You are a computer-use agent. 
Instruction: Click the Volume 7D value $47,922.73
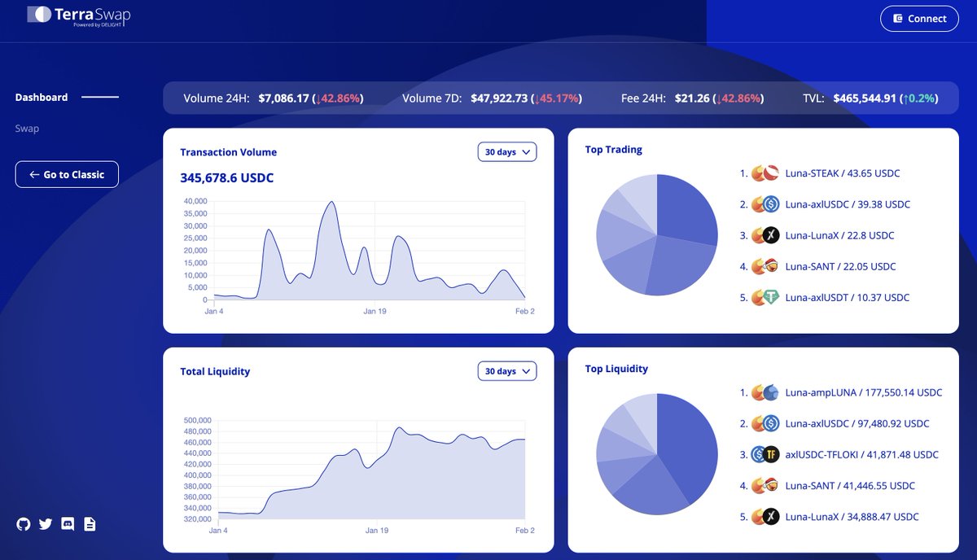coord(499,98)
